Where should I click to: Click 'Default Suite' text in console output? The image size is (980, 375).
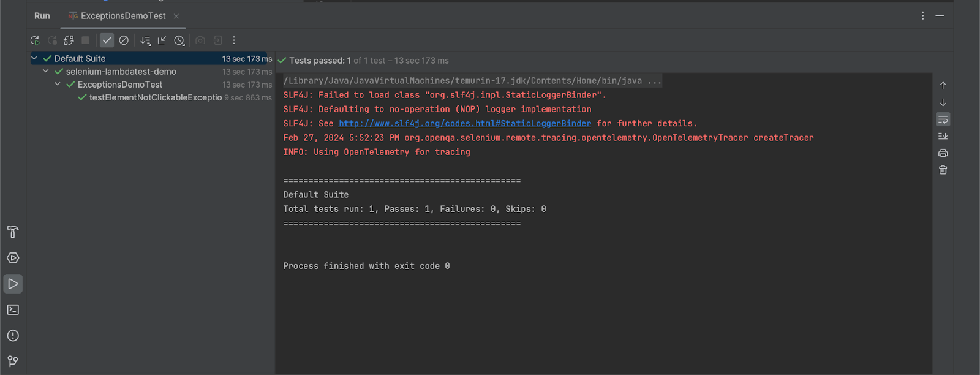point(316,195)
